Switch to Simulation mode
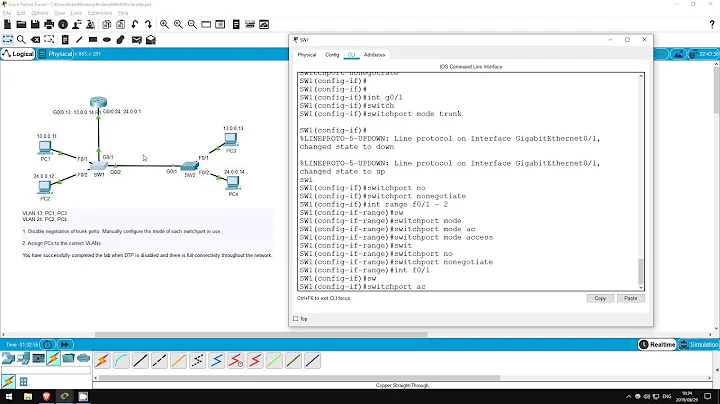 point(699,344)
